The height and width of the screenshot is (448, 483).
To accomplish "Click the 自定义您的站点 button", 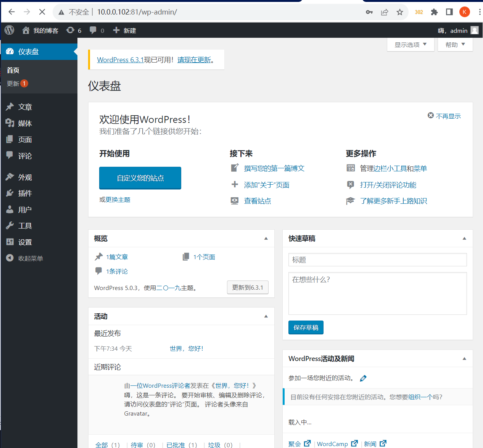I will (140, 178).
